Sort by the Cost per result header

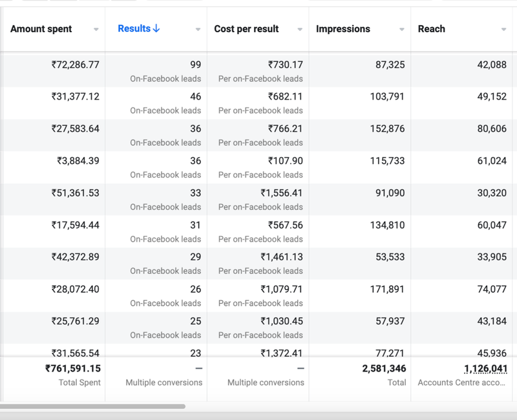pos(246,29)
